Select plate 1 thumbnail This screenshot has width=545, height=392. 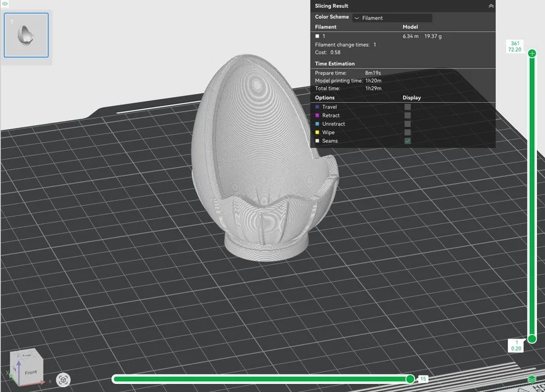[x=26, y=35]
